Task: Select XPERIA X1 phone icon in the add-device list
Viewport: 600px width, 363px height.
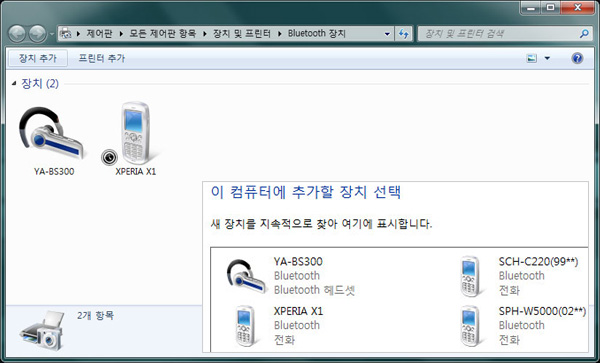Action: point(245,326)
